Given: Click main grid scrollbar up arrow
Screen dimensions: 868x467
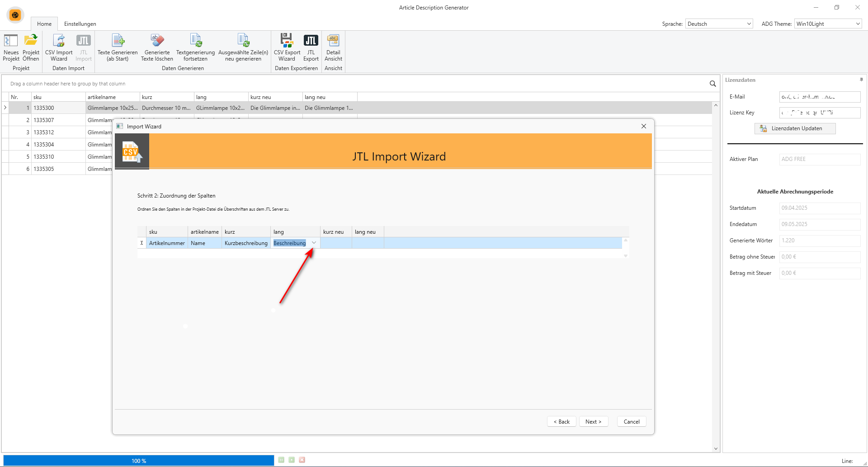Looking at the screenshot, I should tap(716, 105).
